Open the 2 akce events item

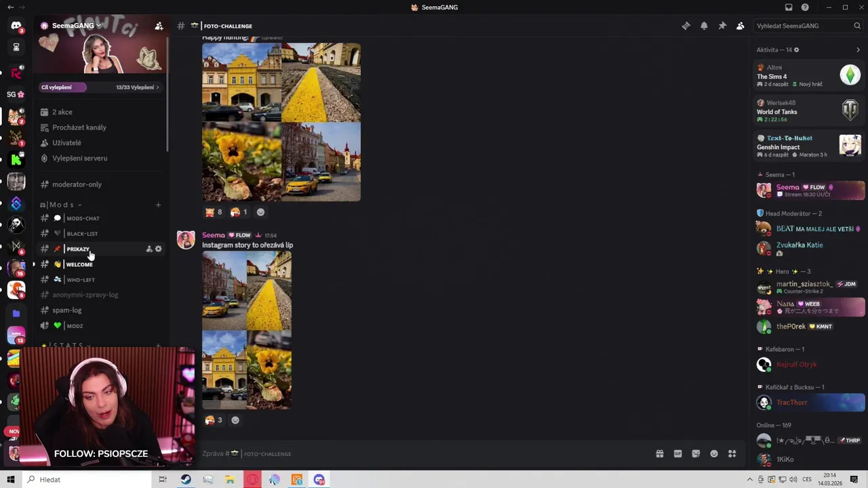pyautogui.click(x=100, y=112)
